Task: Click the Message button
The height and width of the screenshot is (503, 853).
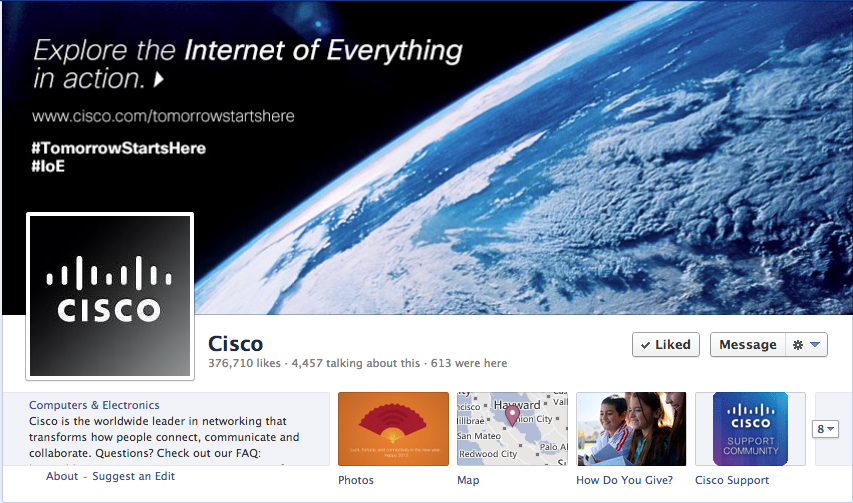Action: (748, 345)
